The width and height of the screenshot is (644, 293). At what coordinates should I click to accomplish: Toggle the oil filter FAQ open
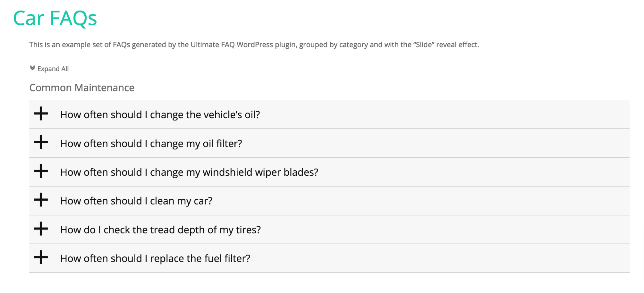coord(151,143)
